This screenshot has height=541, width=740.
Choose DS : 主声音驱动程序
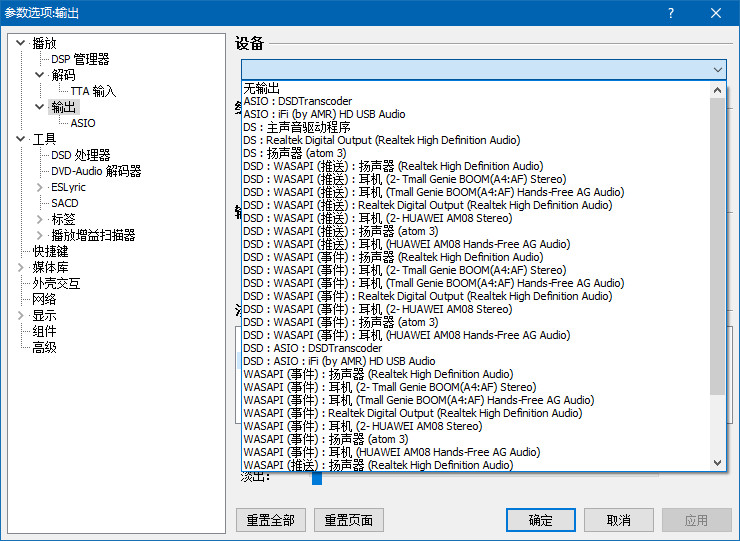coord(476,127)
